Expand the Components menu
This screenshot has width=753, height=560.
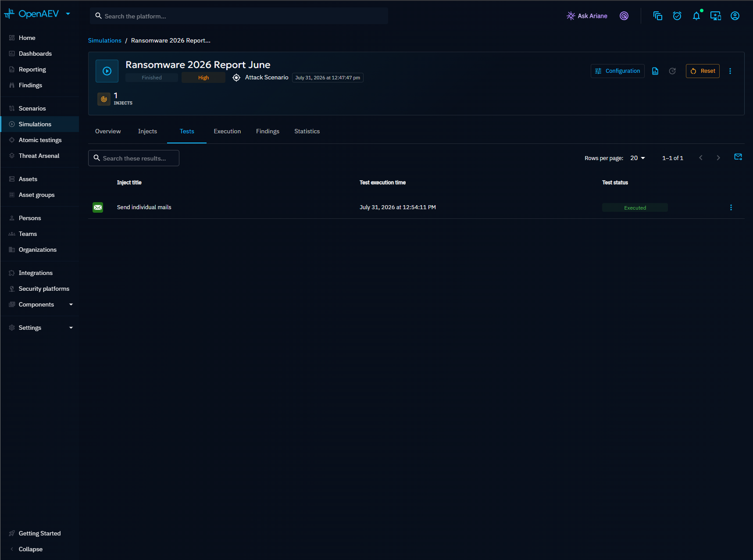point(40,304)
